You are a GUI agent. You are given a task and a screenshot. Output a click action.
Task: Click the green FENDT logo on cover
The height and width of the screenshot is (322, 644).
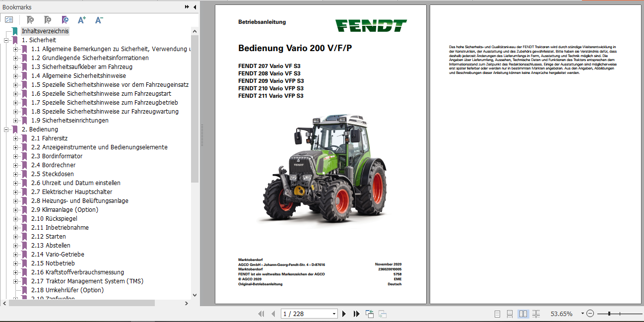[x=371, y=26]
